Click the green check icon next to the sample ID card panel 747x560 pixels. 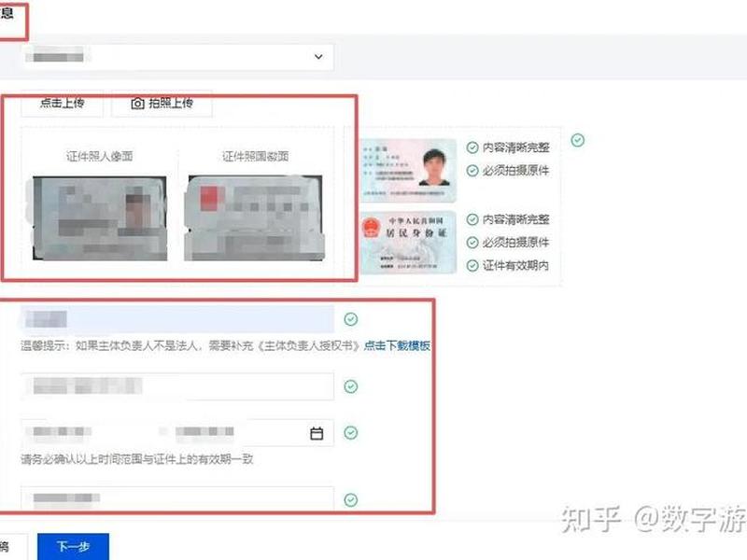[x=577, y=140]
